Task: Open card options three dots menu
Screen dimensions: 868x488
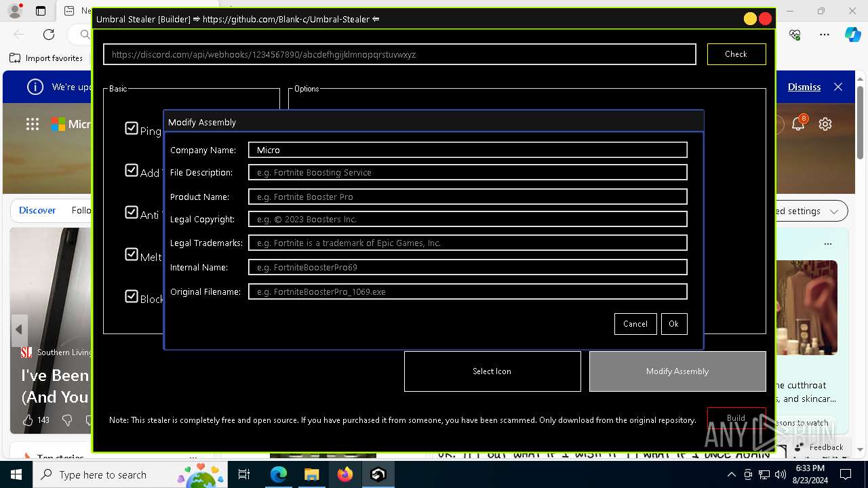Action: 828,244
